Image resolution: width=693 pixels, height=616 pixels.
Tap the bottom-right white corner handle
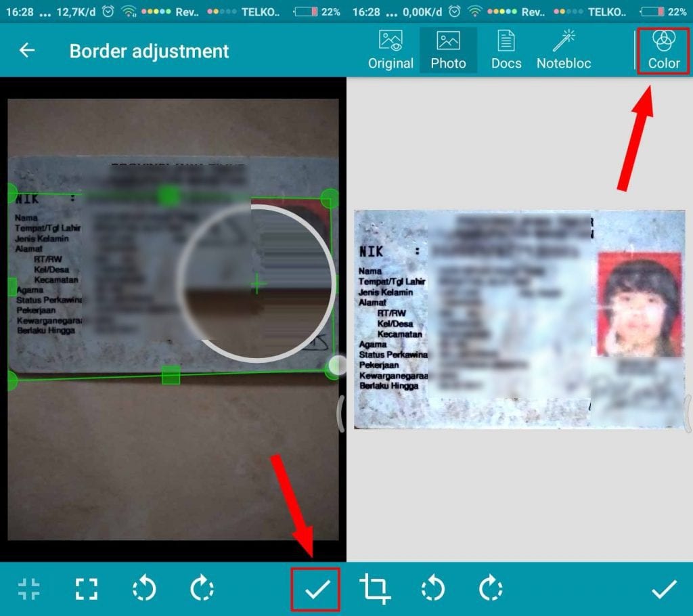coord(337,367)
